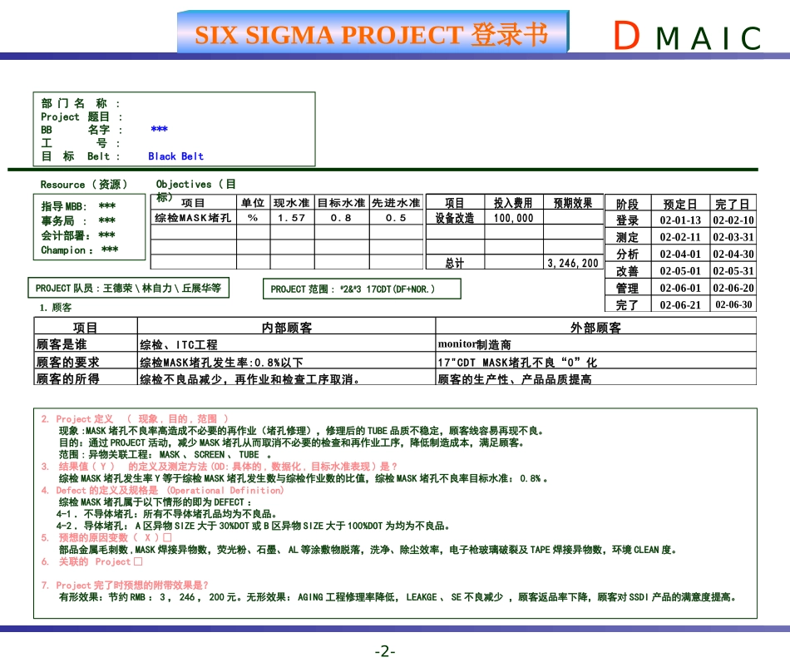Screen dimensions: 790x672
Task: Click the '综检、ITC工程' cell
Action: [287, 344]
